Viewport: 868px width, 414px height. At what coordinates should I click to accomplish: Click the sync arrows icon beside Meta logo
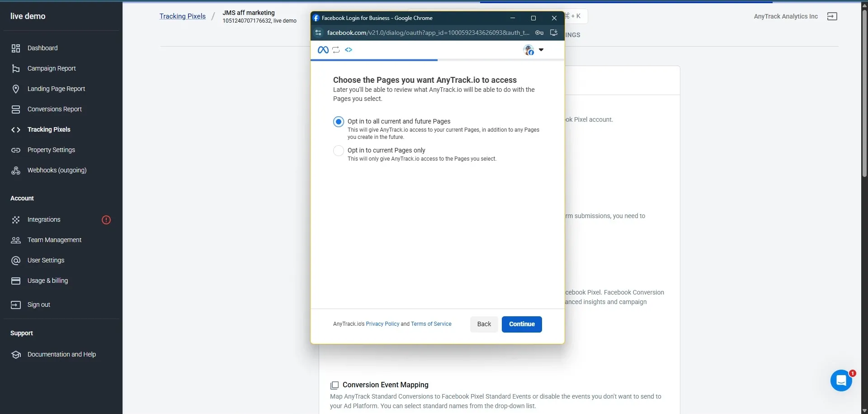[x=336, y=50]
